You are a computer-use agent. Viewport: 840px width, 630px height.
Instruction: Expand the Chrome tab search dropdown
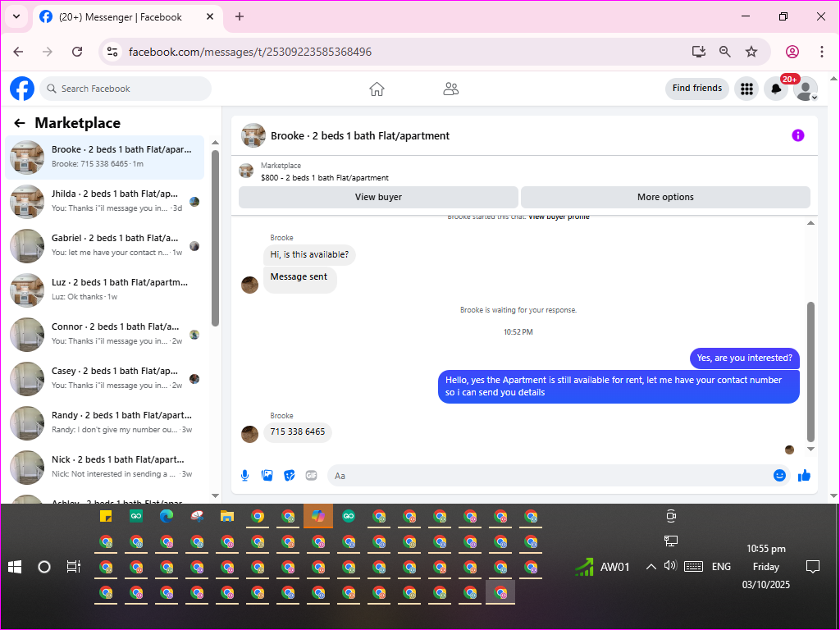pos(16,16)
